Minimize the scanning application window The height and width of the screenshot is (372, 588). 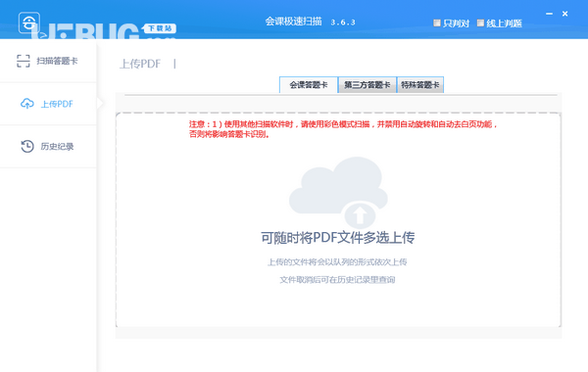(x=550, y=14)
